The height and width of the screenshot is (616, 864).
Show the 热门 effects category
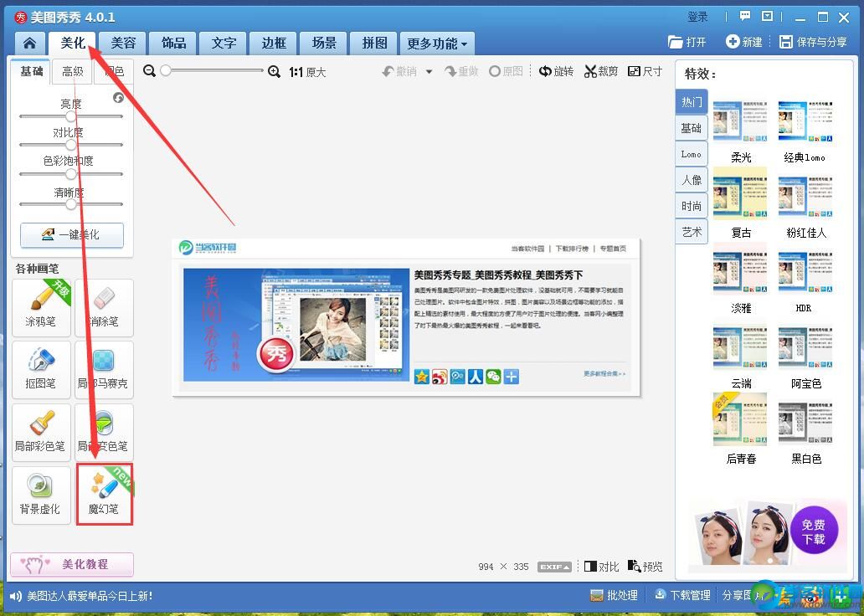coord(692,102)
